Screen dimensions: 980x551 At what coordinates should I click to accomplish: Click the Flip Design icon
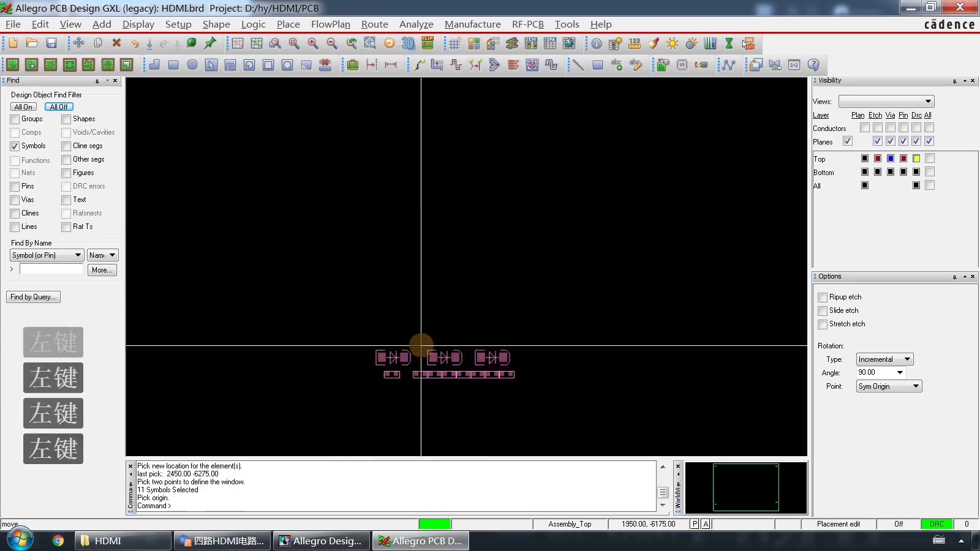click(428, 43)
